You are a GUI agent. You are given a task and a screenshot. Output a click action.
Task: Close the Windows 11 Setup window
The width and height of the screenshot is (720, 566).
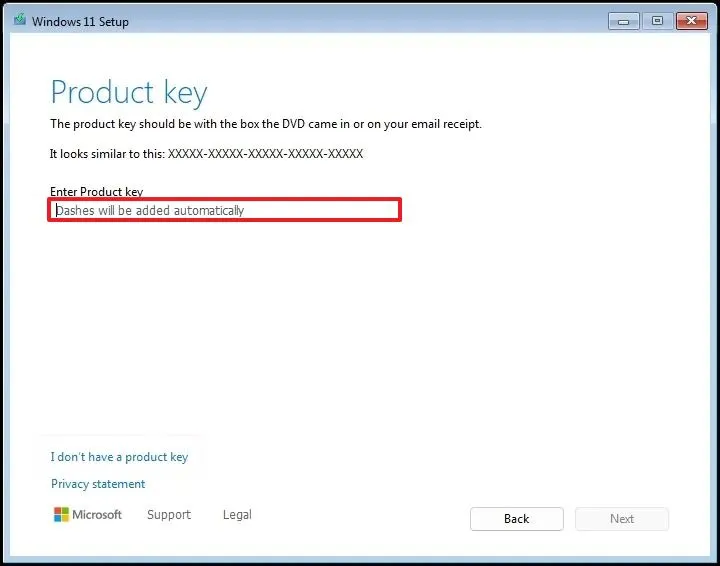click(690, 20)
